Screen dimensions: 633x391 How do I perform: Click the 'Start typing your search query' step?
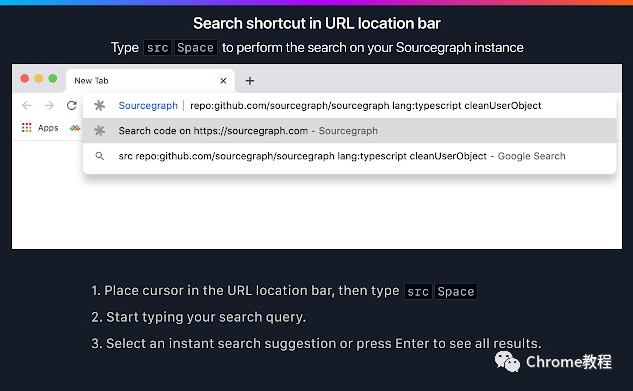coord(199,317)
